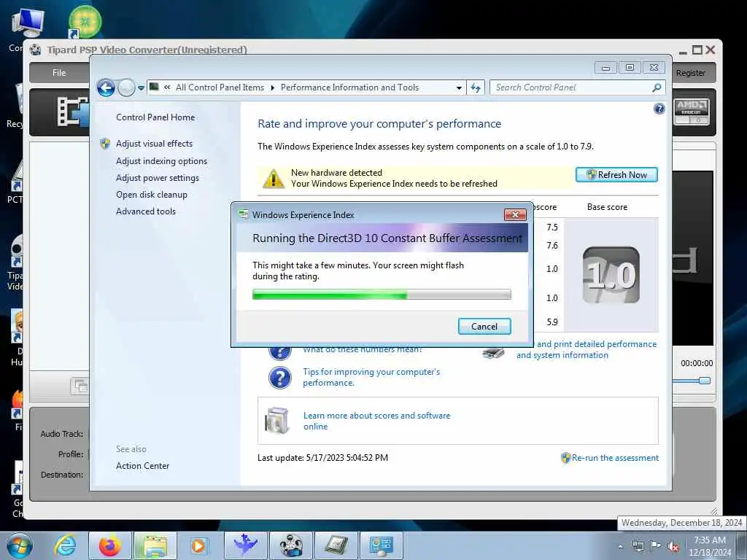
Task: Click the printer icon beside detailed performance link
Action: 493,354
